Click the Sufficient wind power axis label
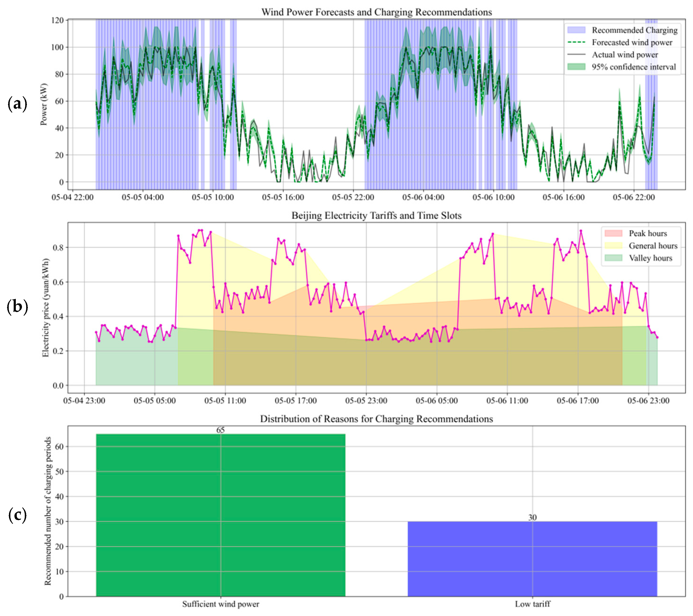Viewport: 693px width, 616px height. [x=220, y=604]
